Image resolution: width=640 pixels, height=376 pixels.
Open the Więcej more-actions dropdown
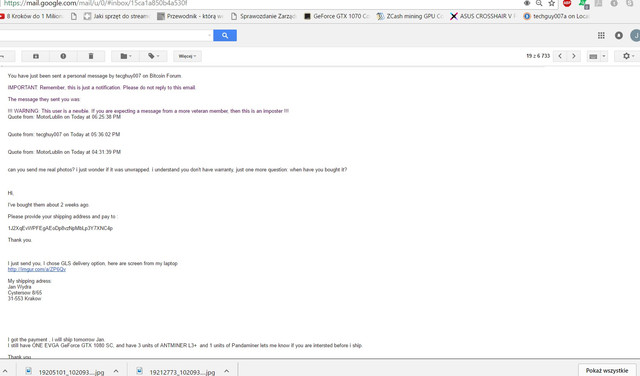[x=187, y=56]
